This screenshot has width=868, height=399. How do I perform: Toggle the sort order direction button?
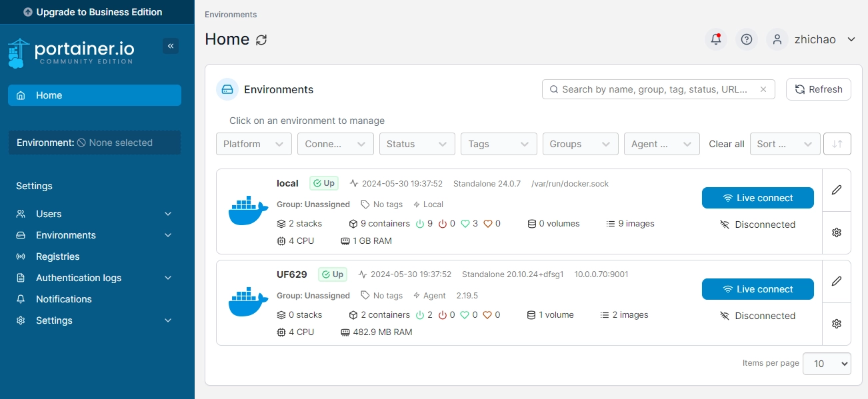(x=837, y=144)
